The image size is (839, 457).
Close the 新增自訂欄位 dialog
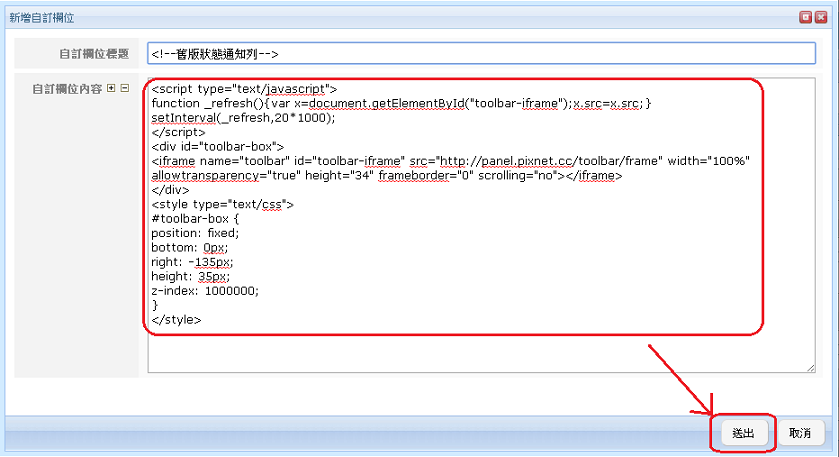821,18
